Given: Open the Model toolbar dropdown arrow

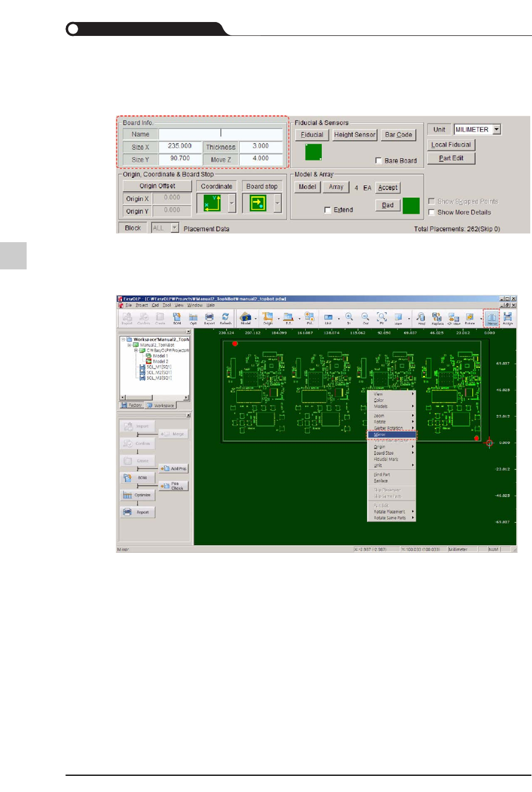Looking at the screenshot, I should [x=256, y=318].
